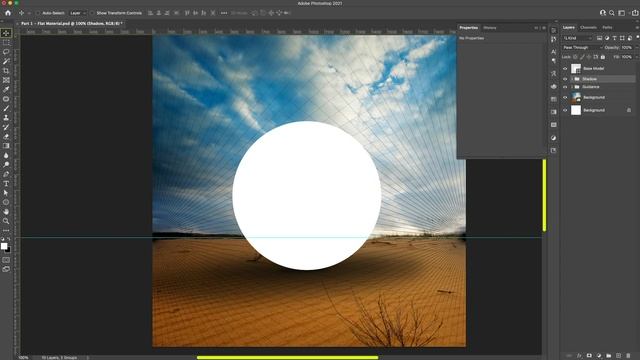The image size is (640, 360).
Task: Select the Clone Stamp tool
Action: point(6,118)
